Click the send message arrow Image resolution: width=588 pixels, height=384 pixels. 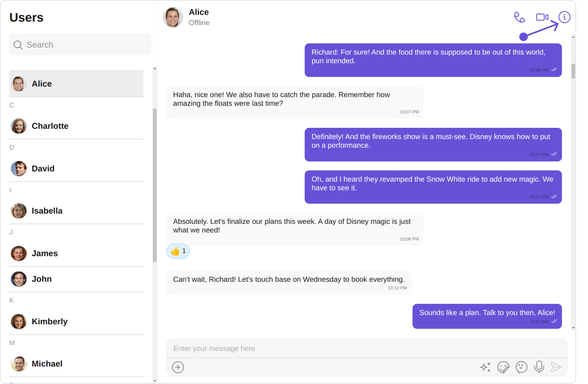point(556,368)
